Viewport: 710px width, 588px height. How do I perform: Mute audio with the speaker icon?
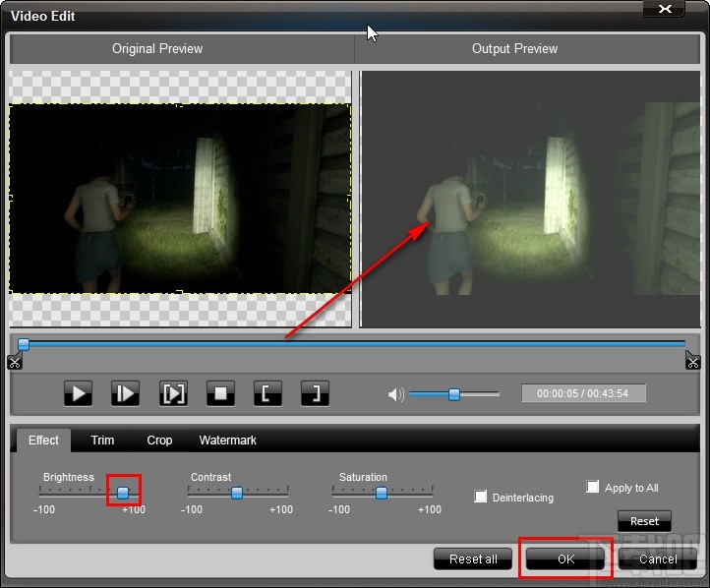tap(395, 394)
